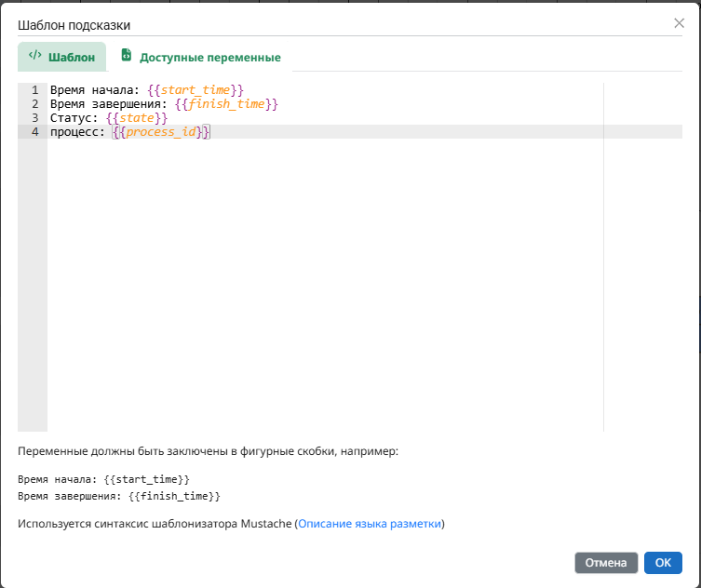Viewport: 701px width, 588px height.
Task: Close the Шаблон подсказки dialog
Action: [x=679, y=23]
